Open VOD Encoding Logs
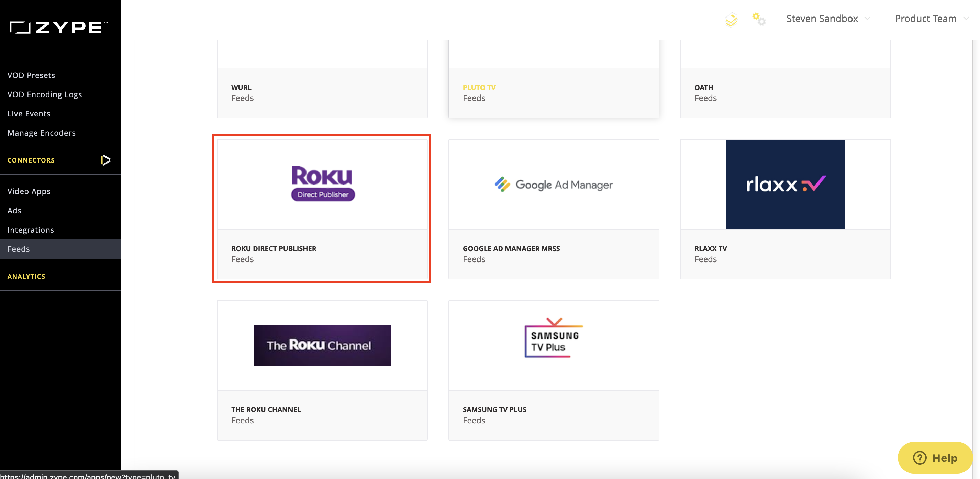980x479 pixels. click(x=45, y=94)
